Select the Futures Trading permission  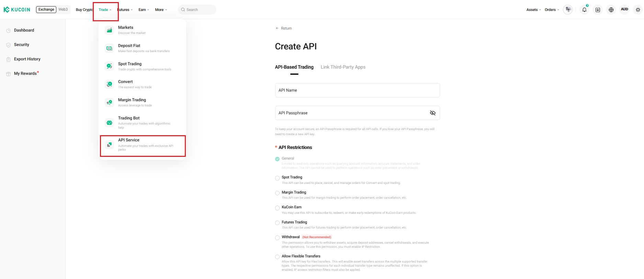click(x=277, y=223)
